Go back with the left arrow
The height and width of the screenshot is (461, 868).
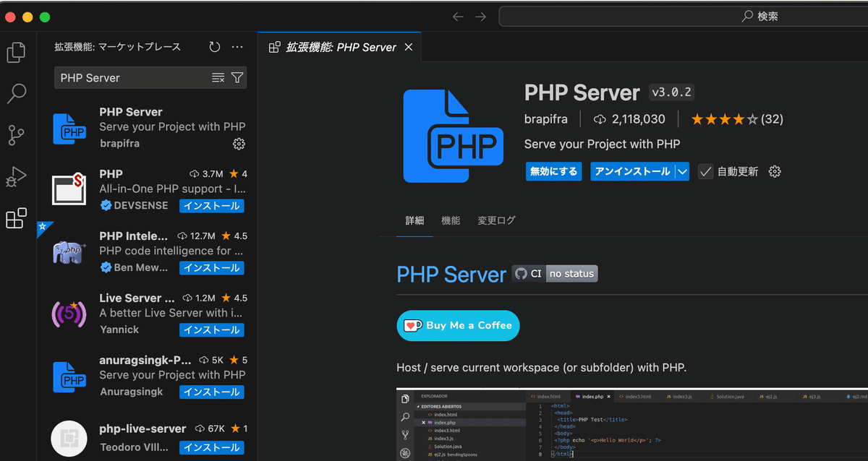(x=458, y=17)
